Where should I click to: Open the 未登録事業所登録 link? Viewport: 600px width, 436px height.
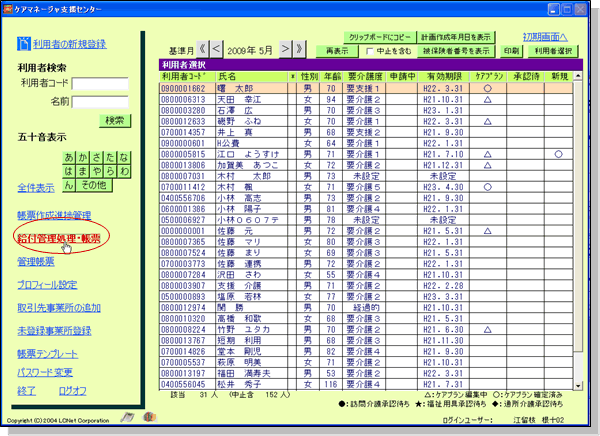pyautogui.click(x=54, y=331)
